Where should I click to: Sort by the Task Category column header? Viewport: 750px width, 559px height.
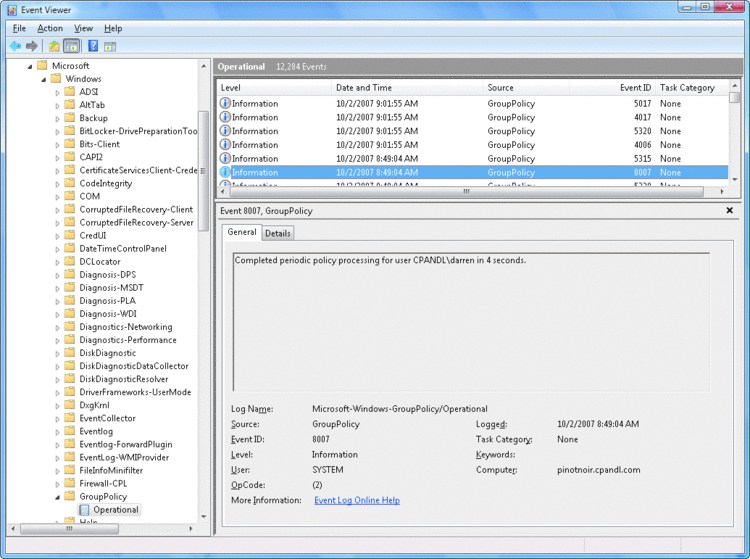click(x=691, y=88)
